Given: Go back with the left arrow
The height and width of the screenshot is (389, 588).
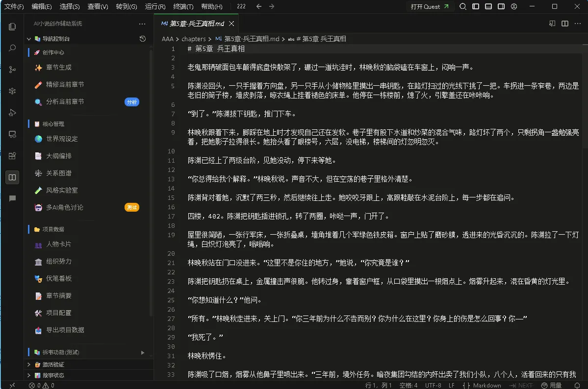Looking at the screenshot, I should point(259,6).
